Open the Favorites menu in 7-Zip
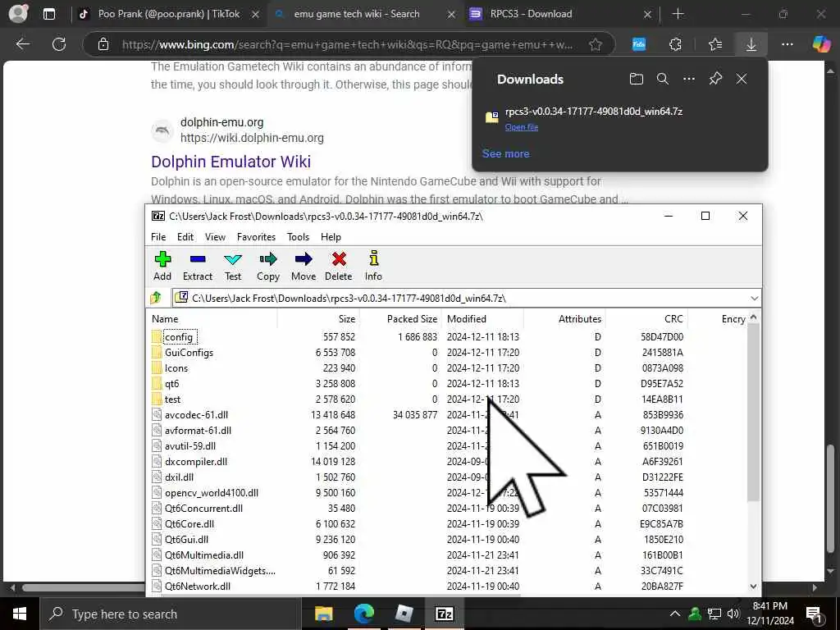This screenshot has width=840, height=630. coord(256,237)
